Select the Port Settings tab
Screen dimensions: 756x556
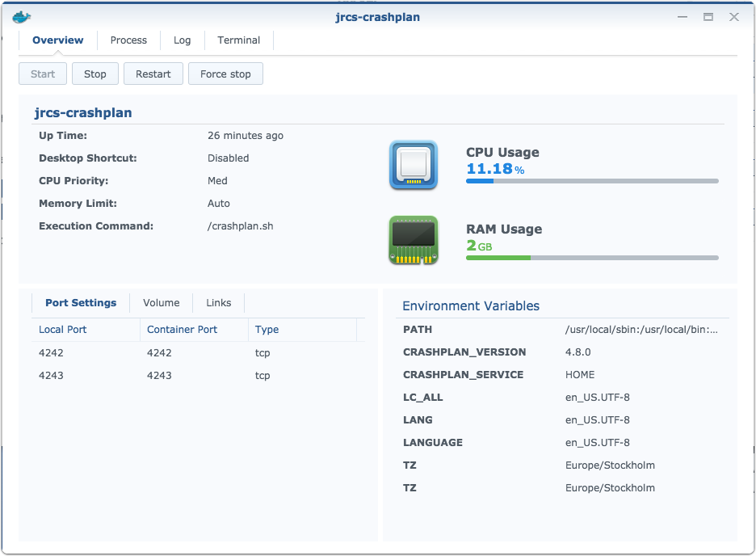81,303
